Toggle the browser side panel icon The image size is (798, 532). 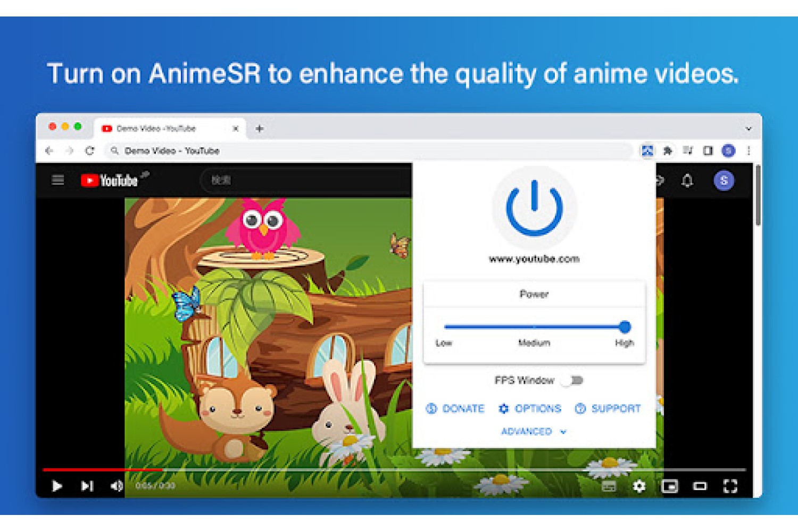[x=708, y=151]
